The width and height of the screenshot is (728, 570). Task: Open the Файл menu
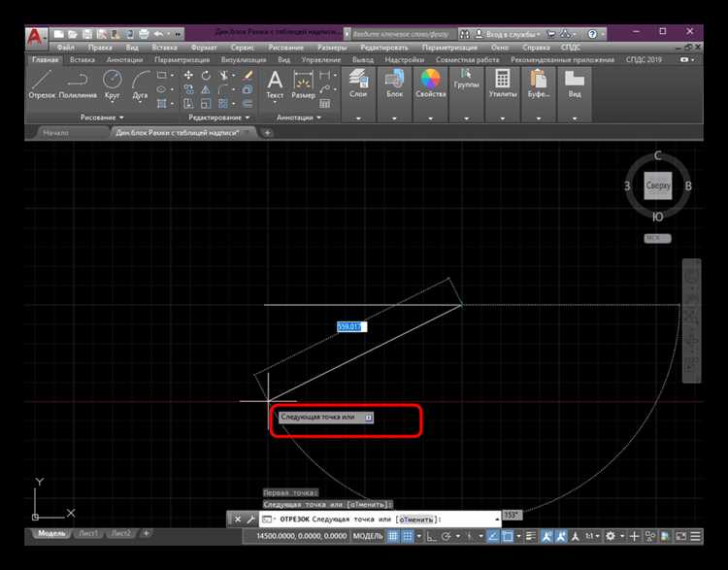click(65, 48)
